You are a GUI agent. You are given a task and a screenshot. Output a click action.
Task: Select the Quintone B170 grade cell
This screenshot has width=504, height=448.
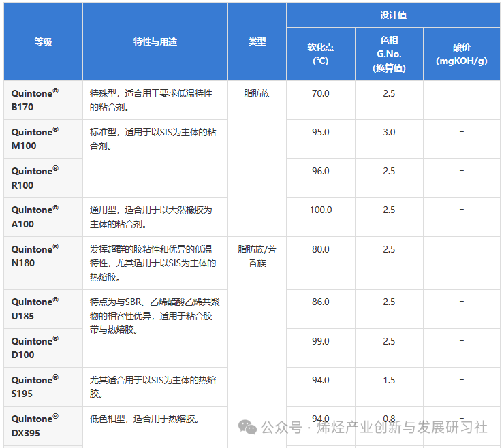[43, 100]
